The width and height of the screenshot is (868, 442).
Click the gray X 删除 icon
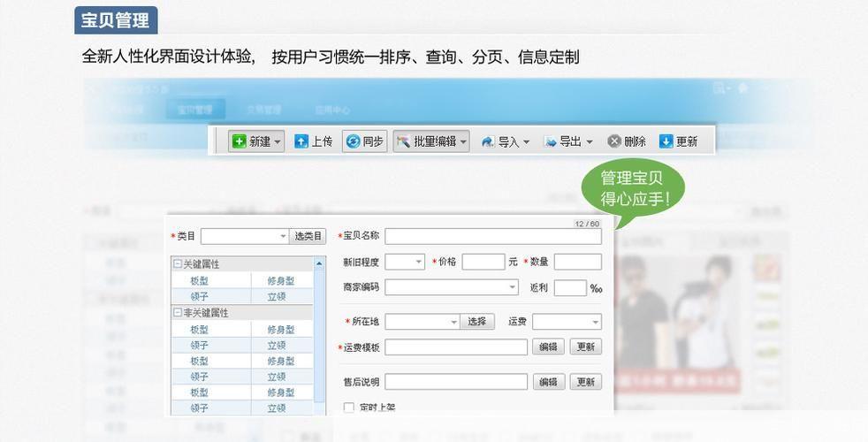(614, 141)
